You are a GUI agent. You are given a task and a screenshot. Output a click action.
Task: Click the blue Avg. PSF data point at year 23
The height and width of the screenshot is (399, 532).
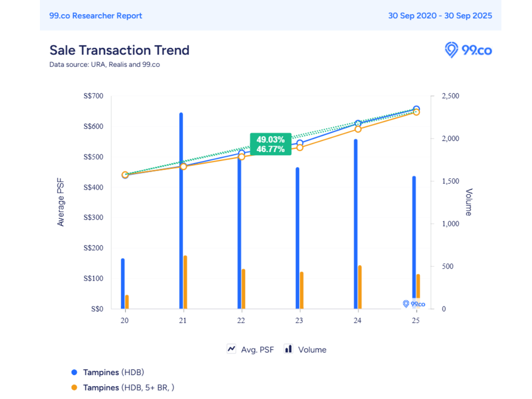point(300,143)
